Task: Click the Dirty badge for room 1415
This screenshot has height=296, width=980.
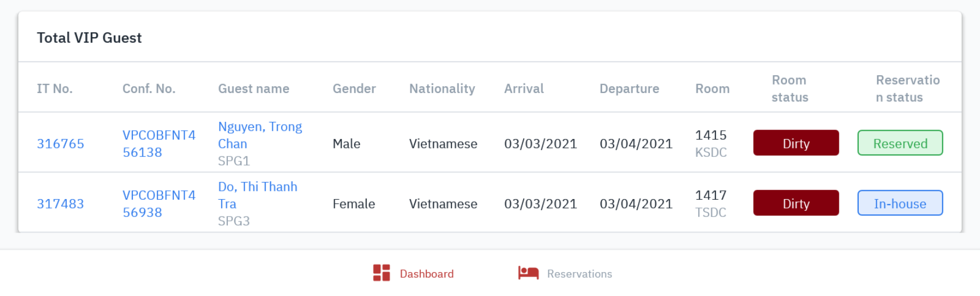Action: coord(795,143)
